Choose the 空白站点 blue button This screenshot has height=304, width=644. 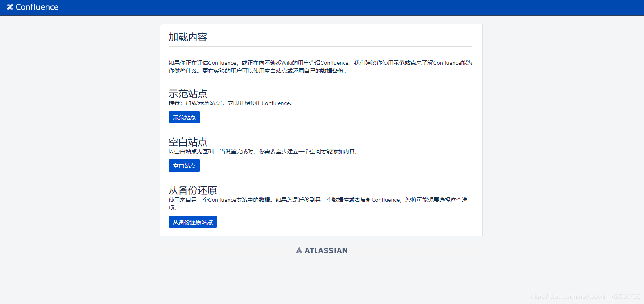tap(184, 165)
